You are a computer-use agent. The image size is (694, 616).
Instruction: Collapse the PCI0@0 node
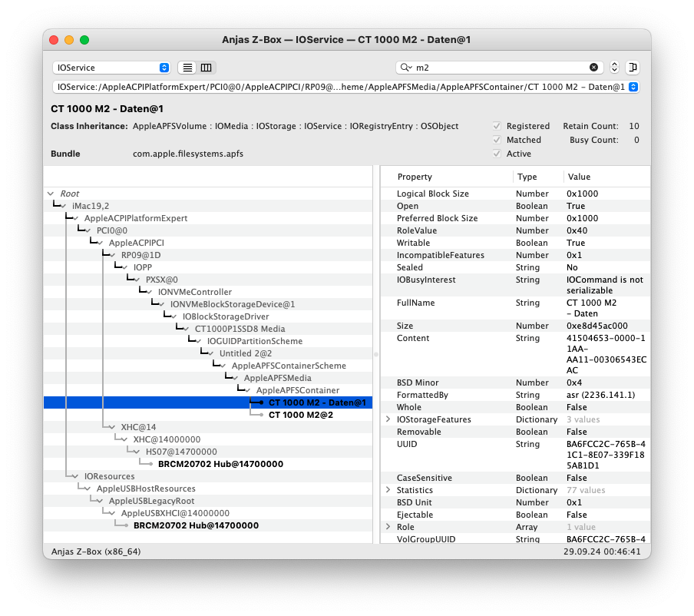point(88,230)
